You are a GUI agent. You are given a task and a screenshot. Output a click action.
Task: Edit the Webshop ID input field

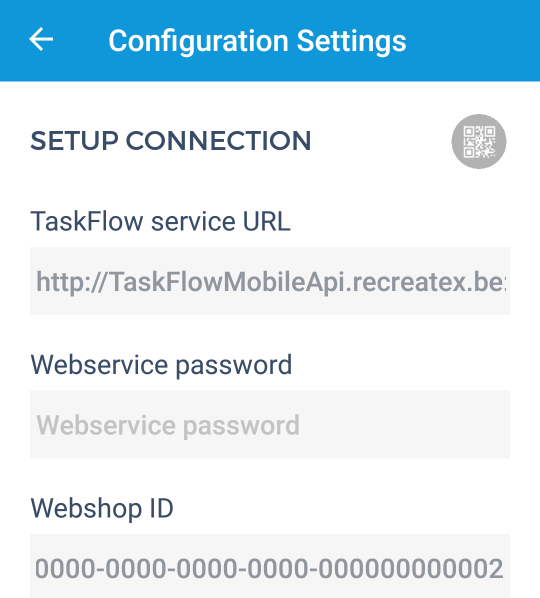[x=270, y=566]
